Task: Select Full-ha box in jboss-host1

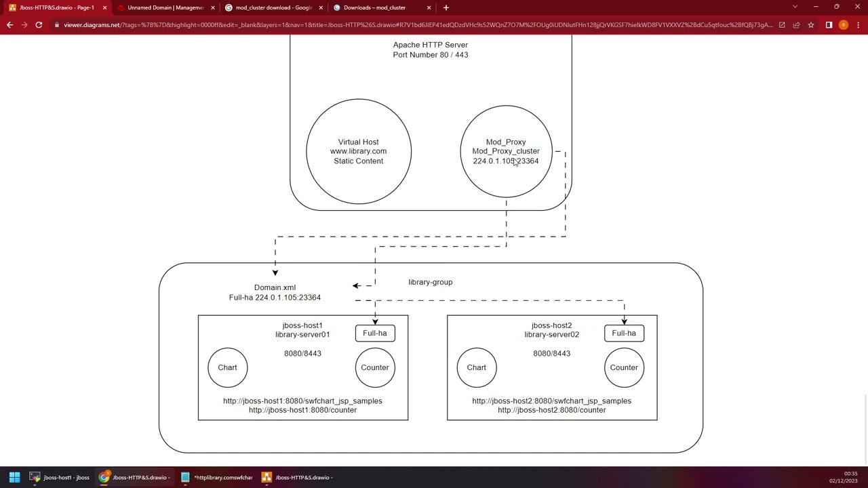Action: coord(375,333)
